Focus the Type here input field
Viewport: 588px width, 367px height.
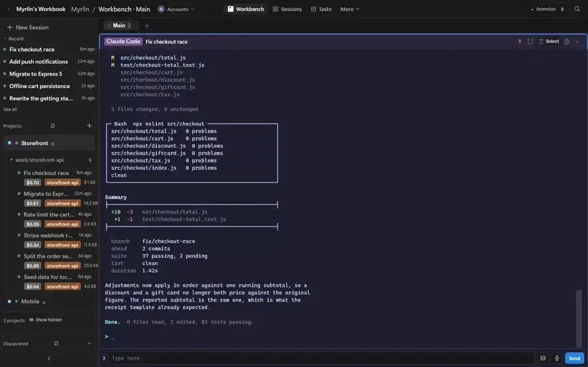tap(321, 359)
